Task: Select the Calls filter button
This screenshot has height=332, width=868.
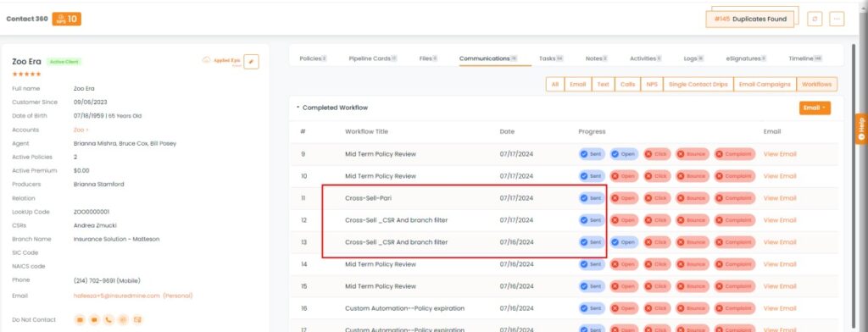Action: [628, 85]
